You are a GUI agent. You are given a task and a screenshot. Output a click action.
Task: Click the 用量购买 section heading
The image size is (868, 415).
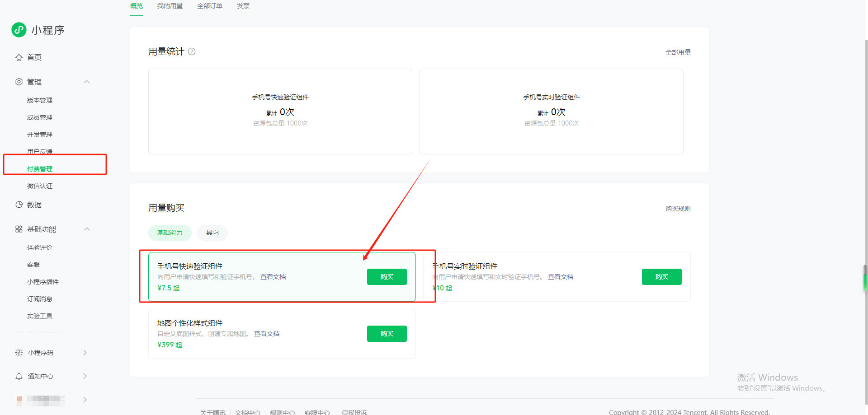coord(166,208)
